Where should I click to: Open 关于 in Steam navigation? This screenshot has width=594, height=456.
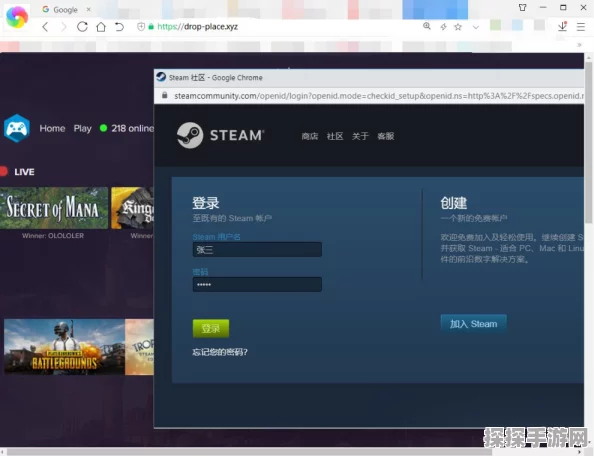point(360,136)
